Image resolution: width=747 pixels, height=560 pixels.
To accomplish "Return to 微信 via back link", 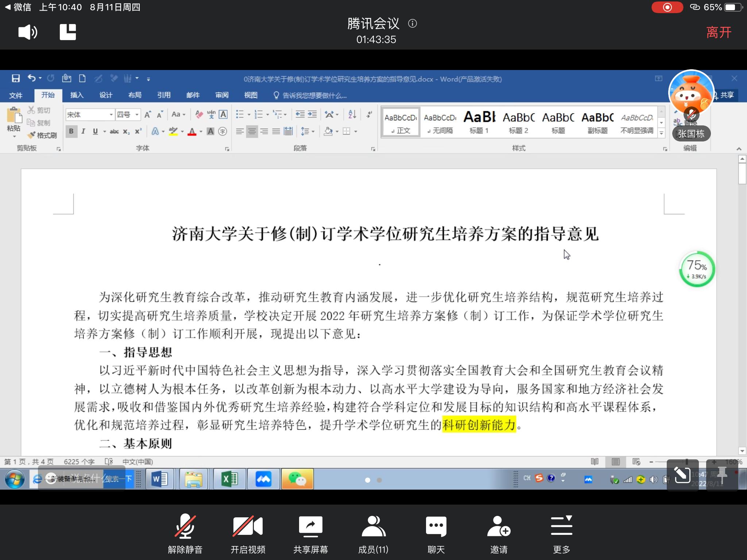I will pos(18,7).
